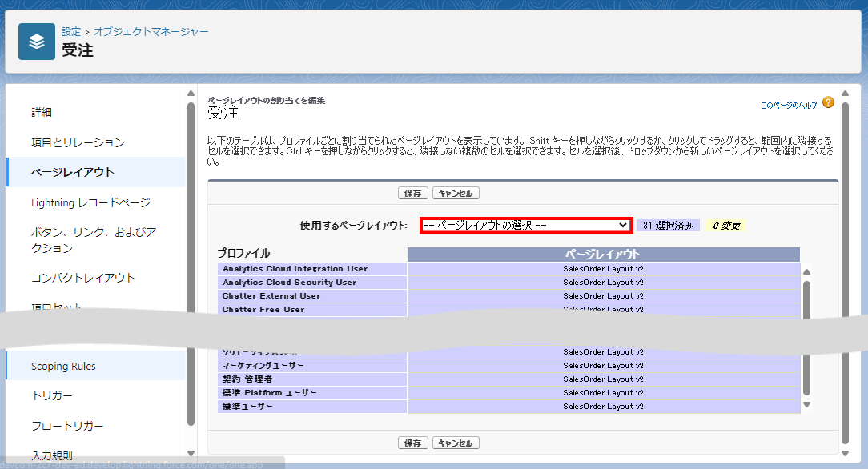Click the top キャンセル button

(x=456, y=194)
